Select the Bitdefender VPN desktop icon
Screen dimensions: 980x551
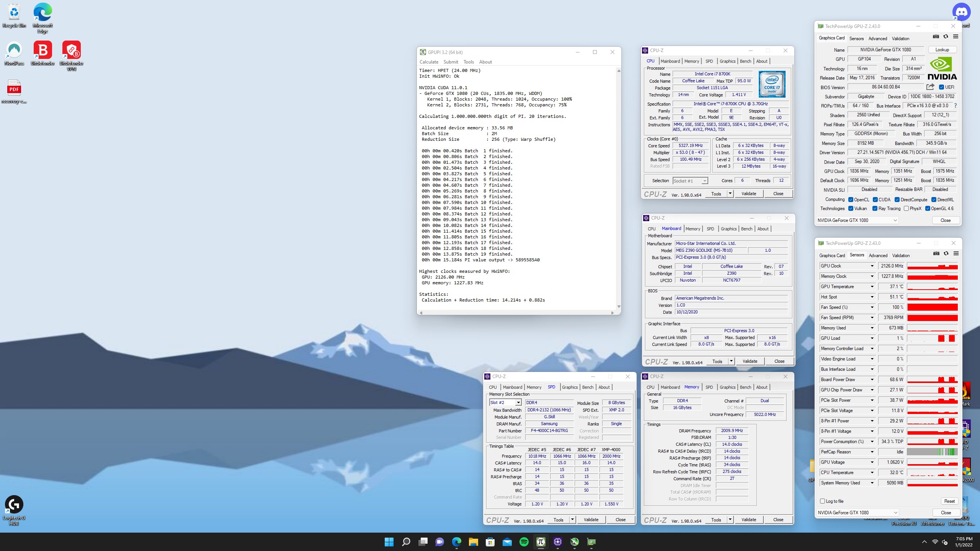pyautogui.click(x=71, y=56)
